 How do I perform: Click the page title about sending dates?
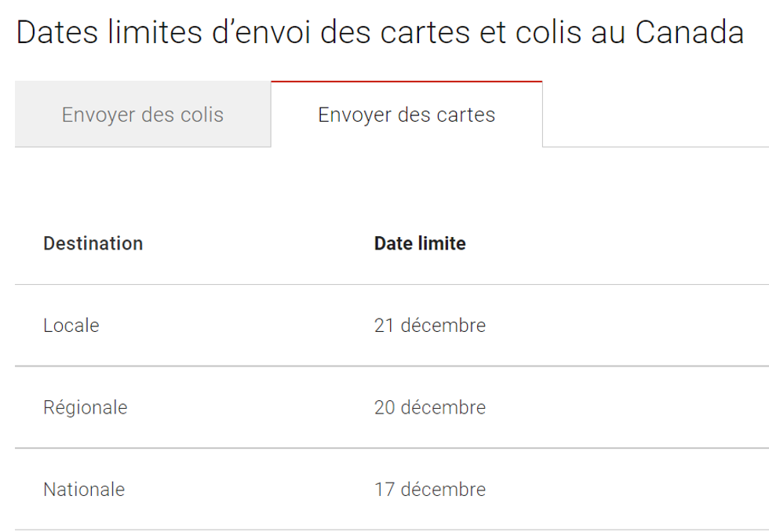(380, 33)
